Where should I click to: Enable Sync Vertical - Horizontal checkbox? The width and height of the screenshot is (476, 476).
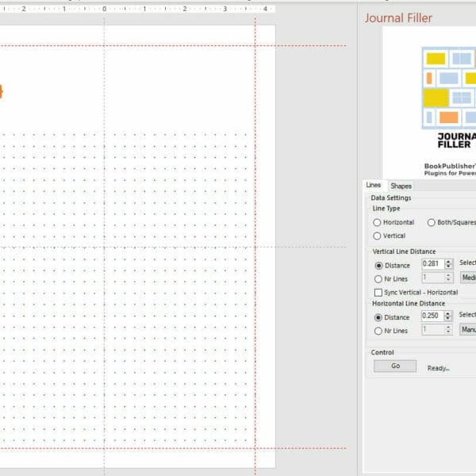coord(378,292)
